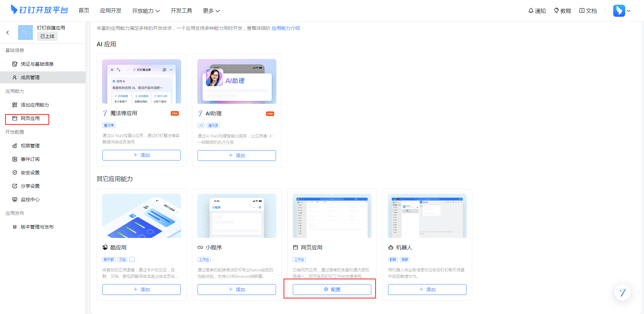The image size is (644, 314).
Task: Expand the account dropdown chevron
Action: (x=629, y=11)
